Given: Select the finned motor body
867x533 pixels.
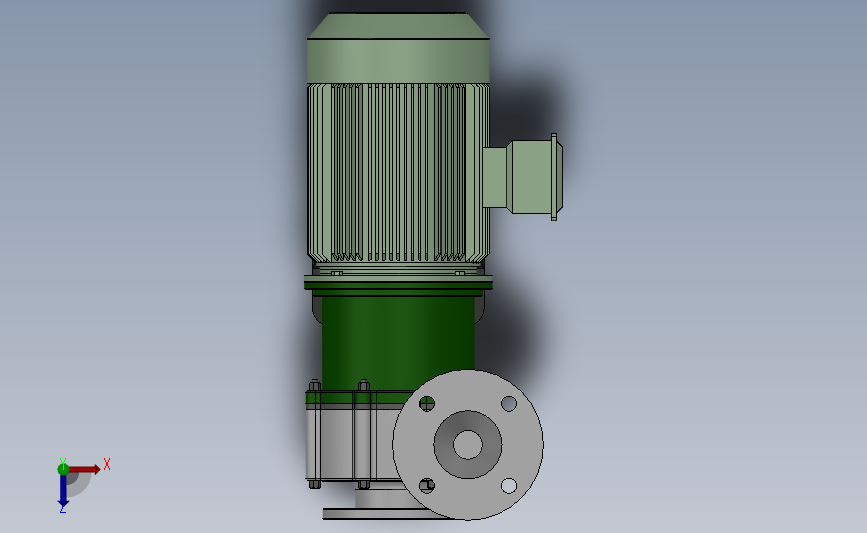Looking at the screenshot, I should click(398, 173).
